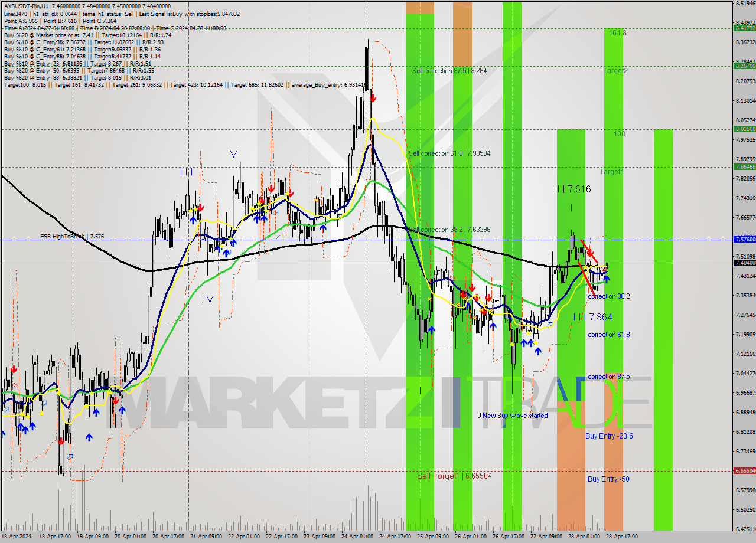Click the 'Line:3470 | h1_atr_c0' status line
756x543 pixels.
pyautogui.click(x=122, y=14)
